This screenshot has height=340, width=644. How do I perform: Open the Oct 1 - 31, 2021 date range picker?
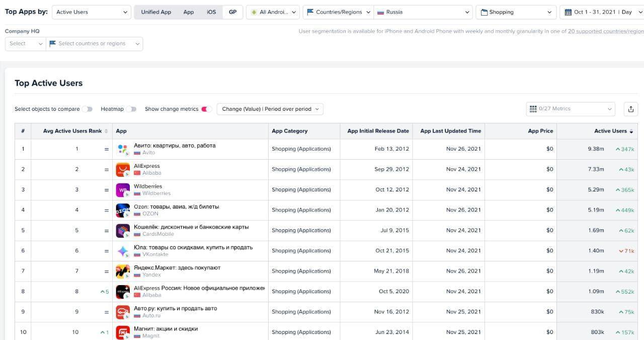(602, 12)
